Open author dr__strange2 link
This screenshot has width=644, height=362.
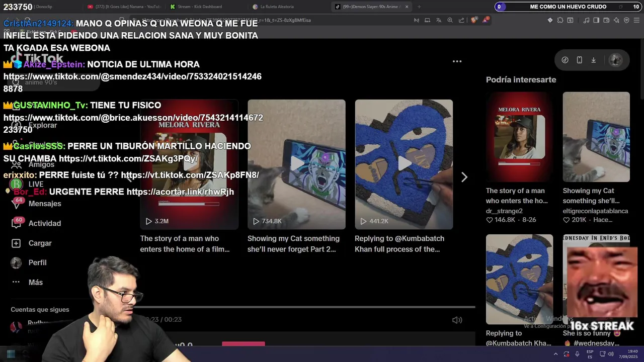pyautogui.click(x=504, y=211)
